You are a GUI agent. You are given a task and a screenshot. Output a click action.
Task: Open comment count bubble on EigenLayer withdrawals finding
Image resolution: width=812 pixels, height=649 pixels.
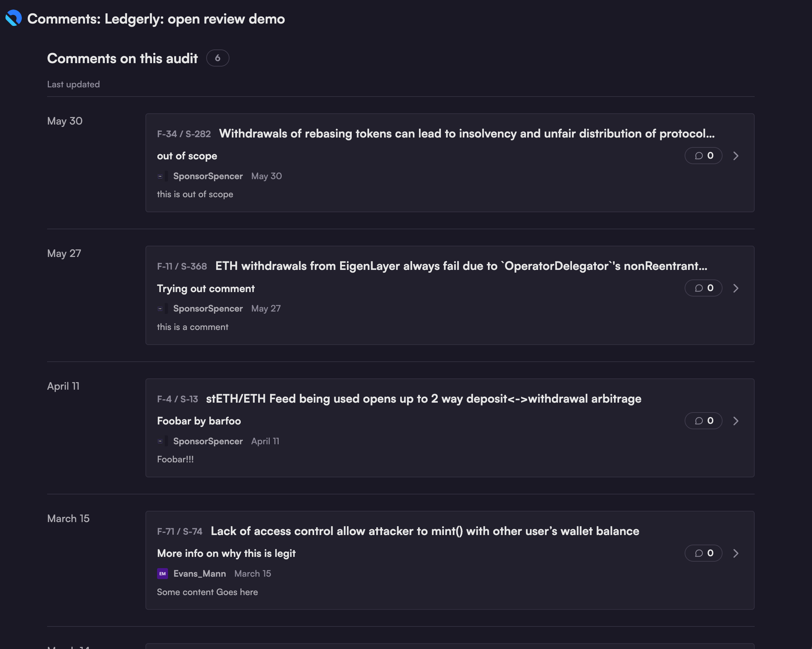click(x=703, y=288)
